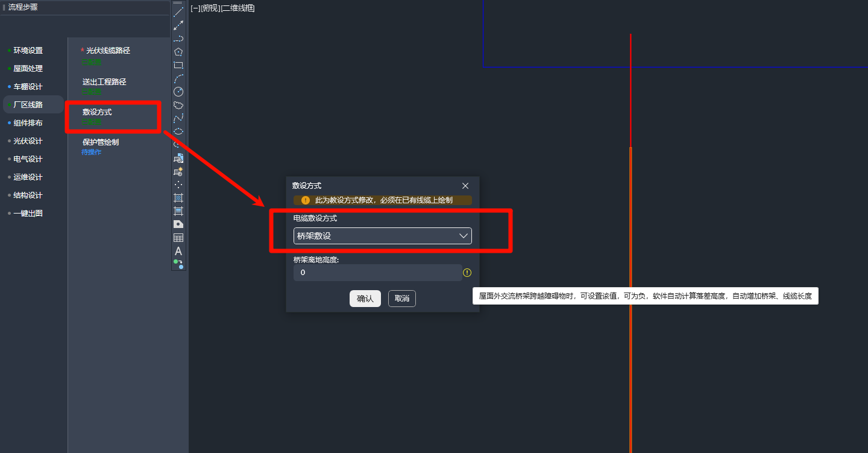Click the 取消 button
Image resolution: width=868 pixels, height=453 pixels.
coord(402,299)
